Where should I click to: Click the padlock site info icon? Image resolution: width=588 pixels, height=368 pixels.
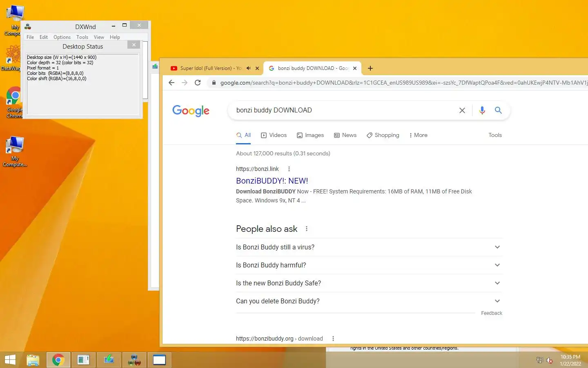213,83
